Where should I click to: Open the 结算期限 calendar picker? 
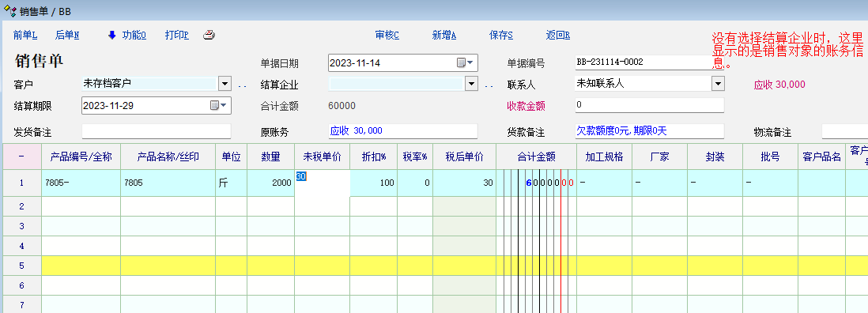[x=219, y=105]
